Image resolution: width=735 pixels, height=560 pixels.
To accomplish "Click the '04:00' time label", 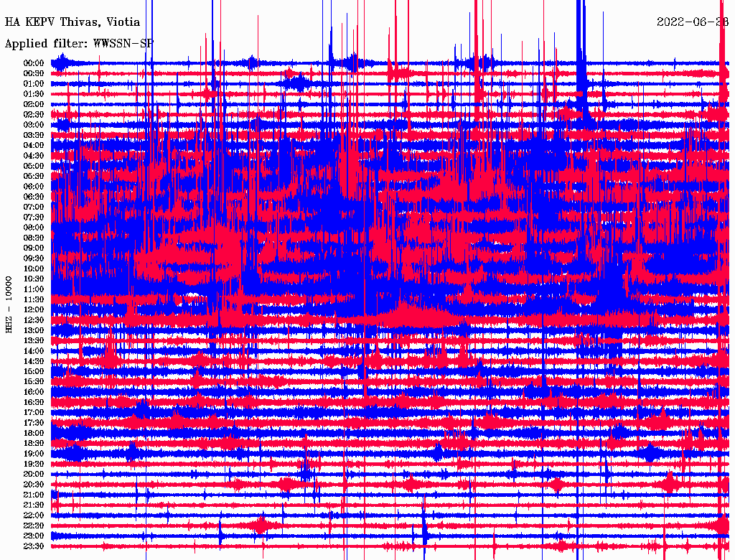I will 34,146.
